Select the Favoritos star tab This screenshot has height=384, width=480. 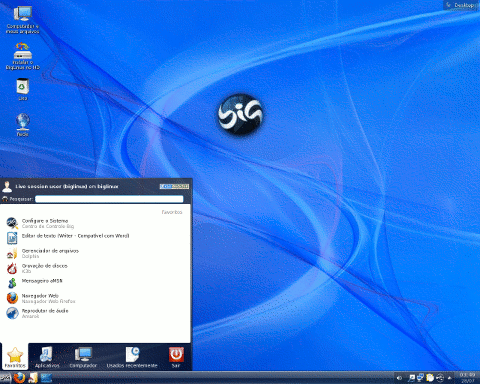(15, 357)
